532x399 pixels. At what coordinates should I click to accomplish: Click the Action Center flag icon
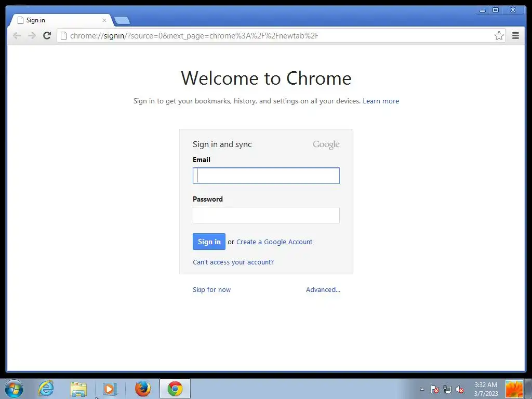(435, 389)
